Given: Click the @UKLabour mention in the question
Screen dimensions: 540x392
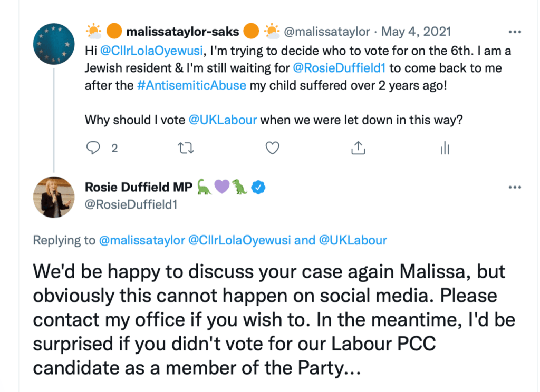Looking at the screenshot, I should (x=223, y=119).
